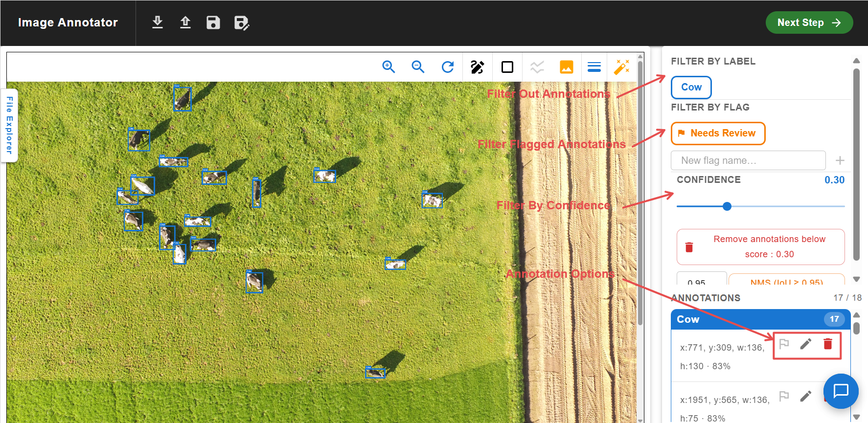Click the orange image icon
The image size is (868, 423).
(x=567, y=67)
